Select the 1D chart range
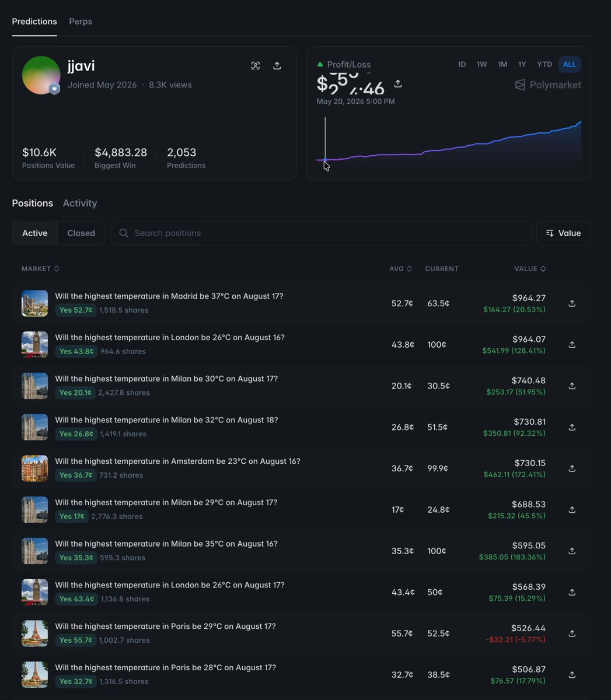Image resolution: width=611 pixels, height=700 pixels. 462,64
